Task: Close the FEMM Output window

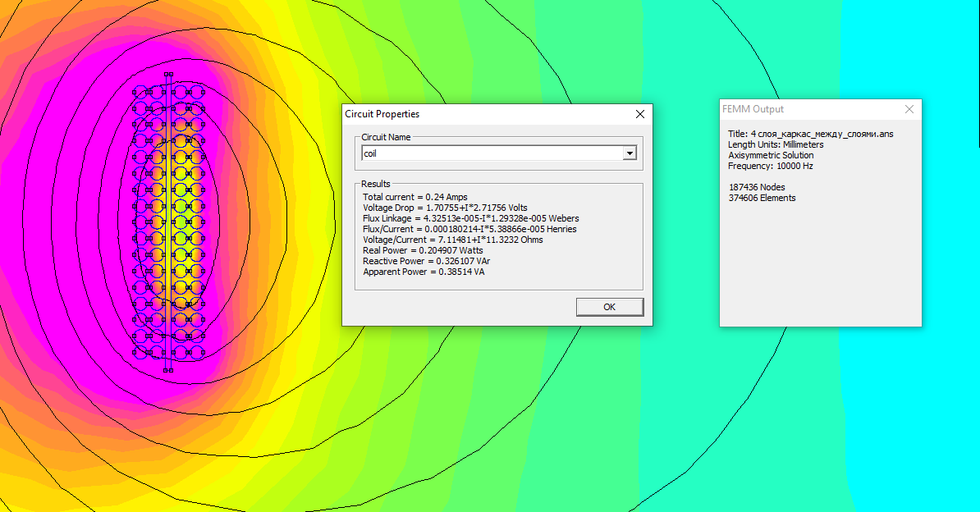Action: point(909,109)
